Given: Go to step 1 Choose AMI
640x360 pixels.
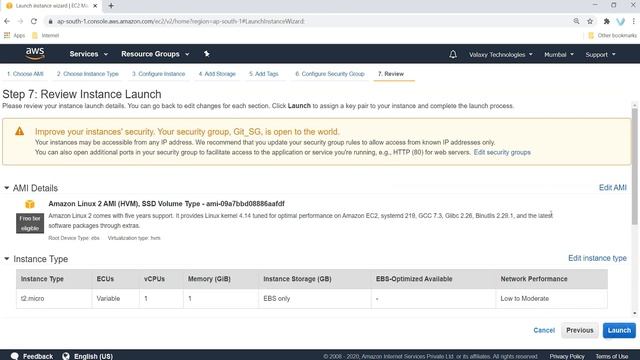Looking at the screenshot, I should point(25,74).
